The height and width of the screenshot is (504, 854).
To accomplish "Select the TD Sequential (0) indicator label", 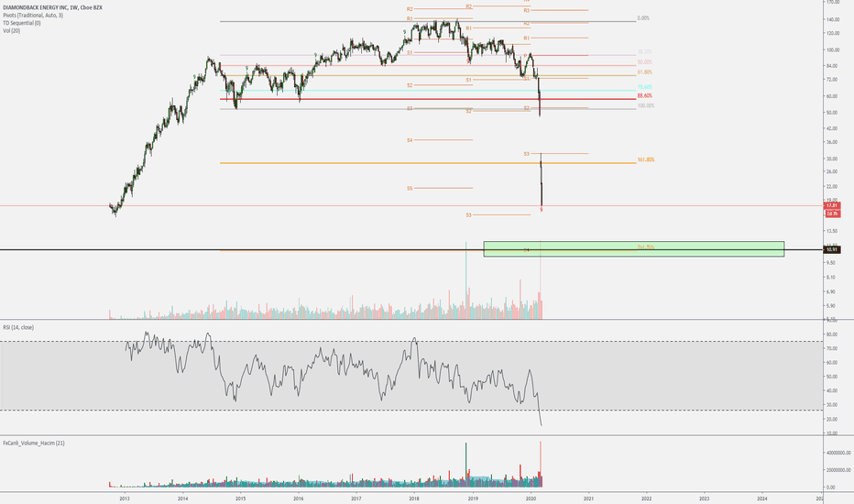I will tap(22, 23).
